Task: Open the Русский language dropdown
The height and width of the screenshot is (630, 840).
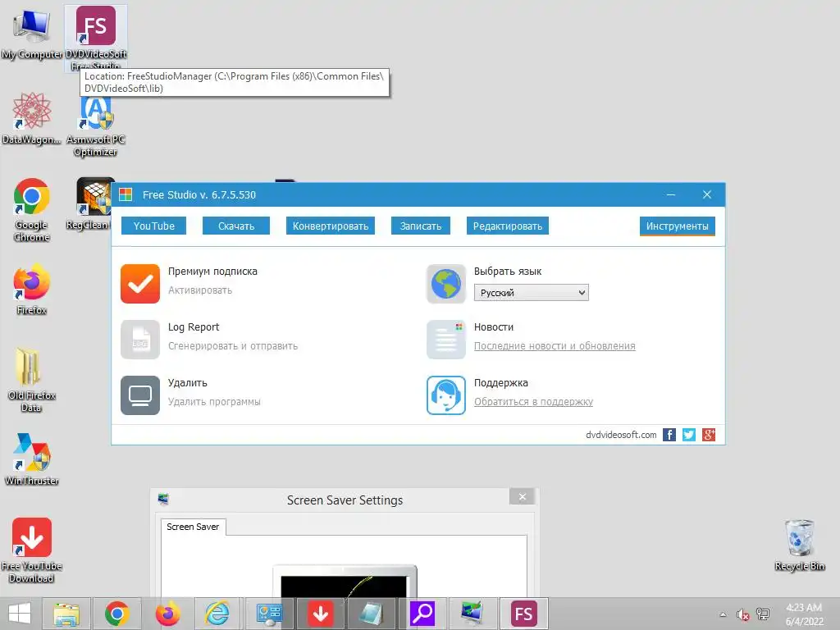Action: tap(532, 293)
